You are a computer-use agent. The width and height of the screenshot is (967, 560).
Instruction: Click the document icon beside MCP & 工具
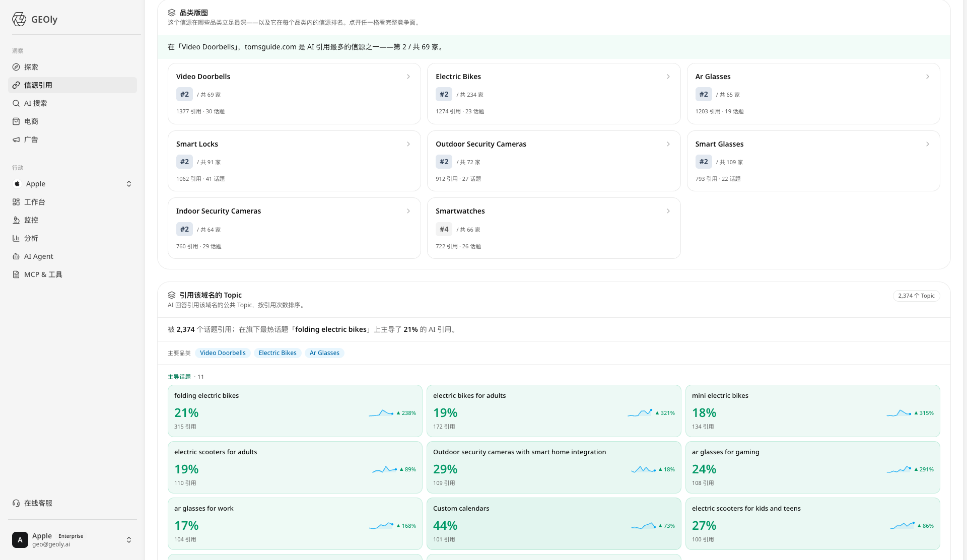click(x=16, y=274)
